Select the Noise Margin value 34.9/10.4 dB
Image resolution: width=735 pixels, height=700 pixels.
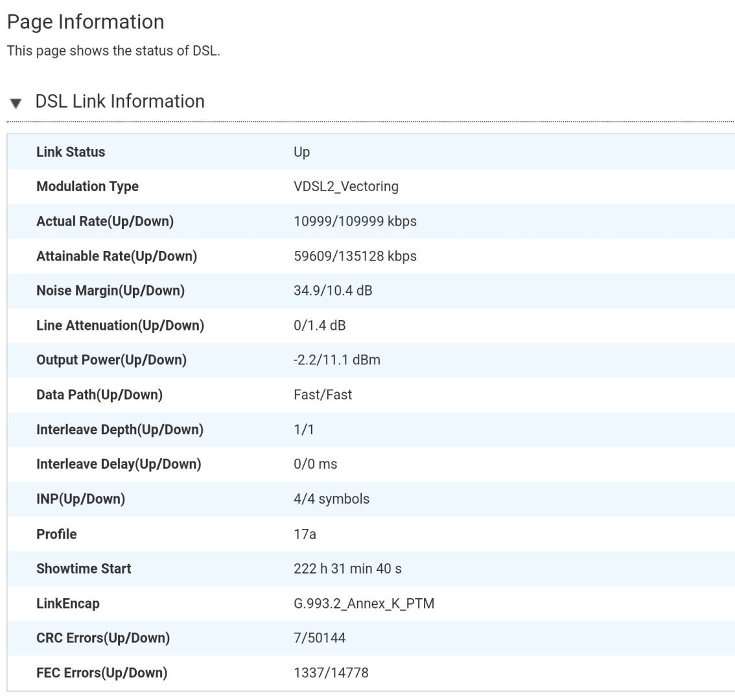332,290
